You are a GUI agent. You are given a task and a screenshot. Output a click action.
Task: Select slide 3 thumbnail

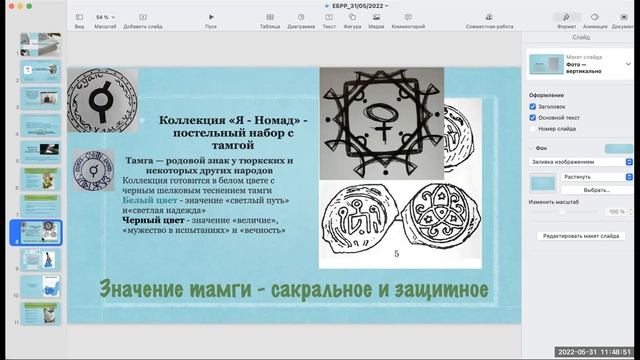tap(40, 98)
